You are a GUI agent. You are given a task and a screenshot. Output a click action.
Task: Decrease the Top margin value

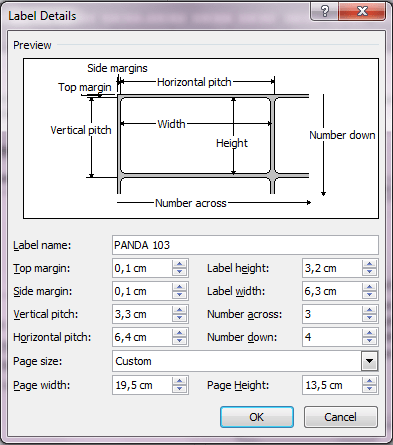click(x=180, y=272)
